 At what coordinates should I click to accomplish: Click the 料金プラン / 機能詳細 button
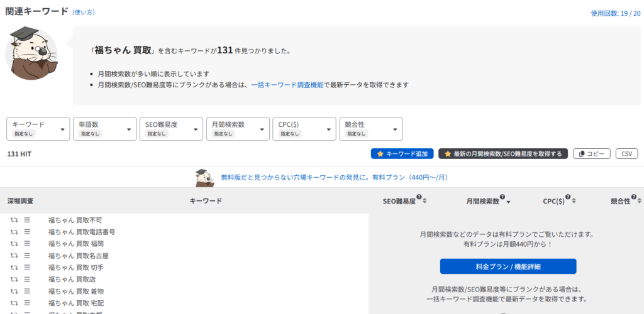508,266
